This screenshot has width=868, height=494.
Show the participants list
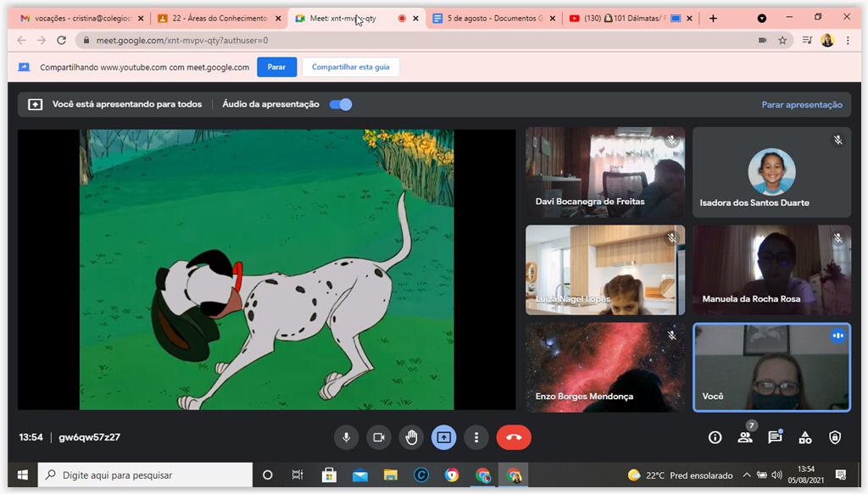[745, 437]
